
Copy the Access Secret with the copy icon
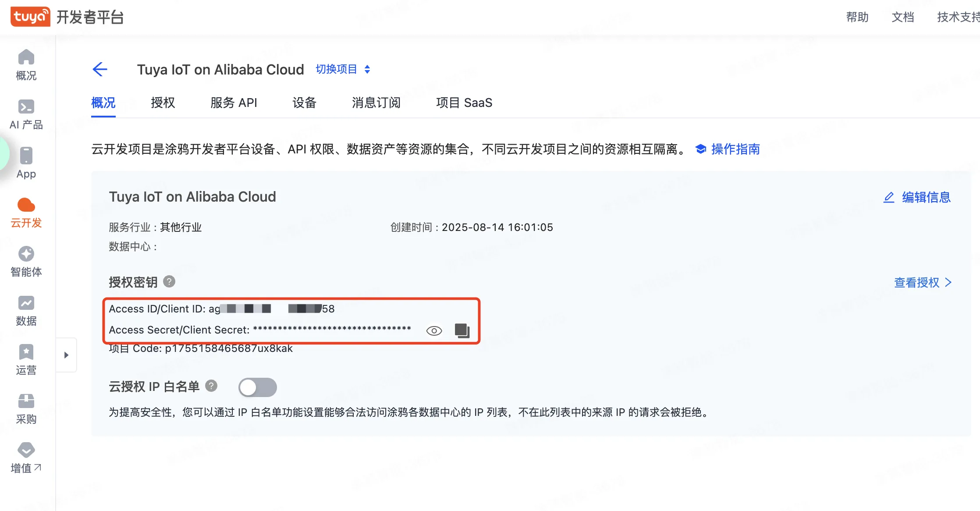tap(462, 330)
